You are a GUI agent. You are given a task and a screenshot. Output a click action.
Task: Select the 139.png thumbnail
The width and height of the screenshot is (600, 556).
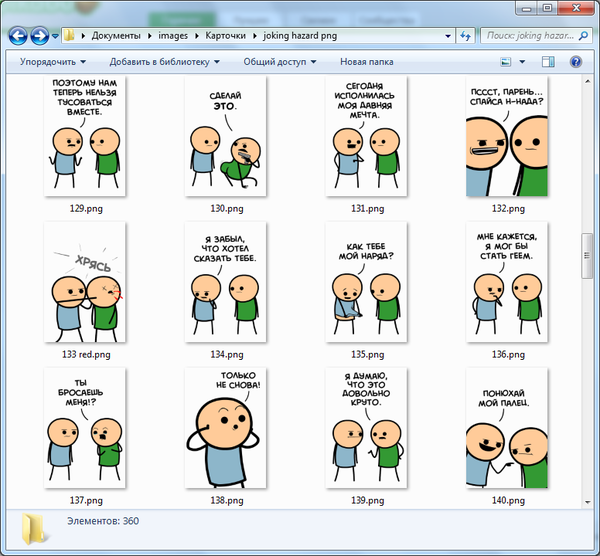[366, 428]
